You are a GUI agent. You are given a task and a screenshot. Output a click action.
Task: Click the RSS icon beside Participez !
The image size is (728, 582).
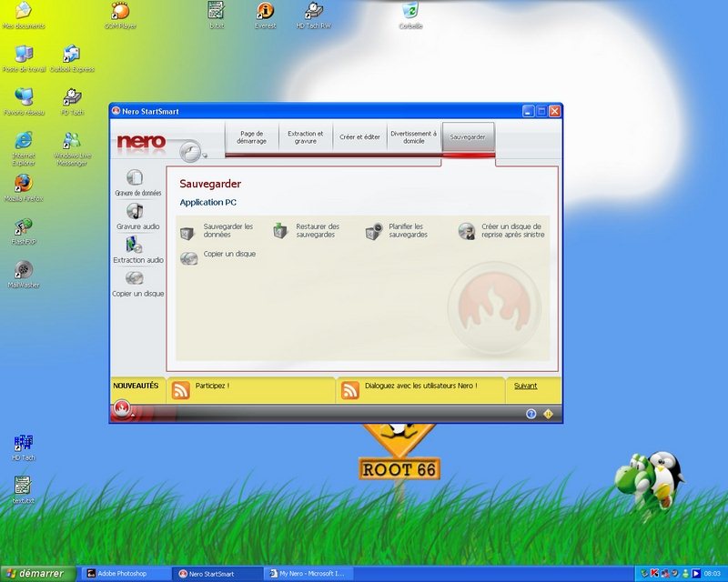point(180,390)
